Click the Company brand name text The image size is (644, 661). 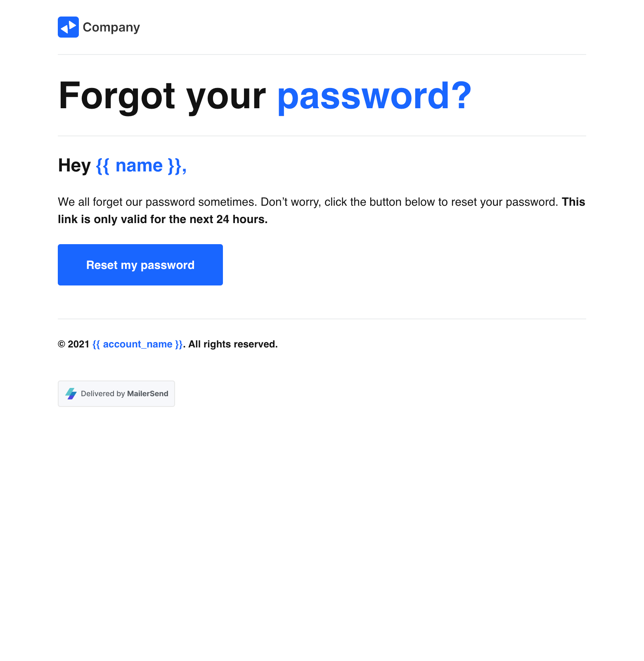[x=111, y=27]
